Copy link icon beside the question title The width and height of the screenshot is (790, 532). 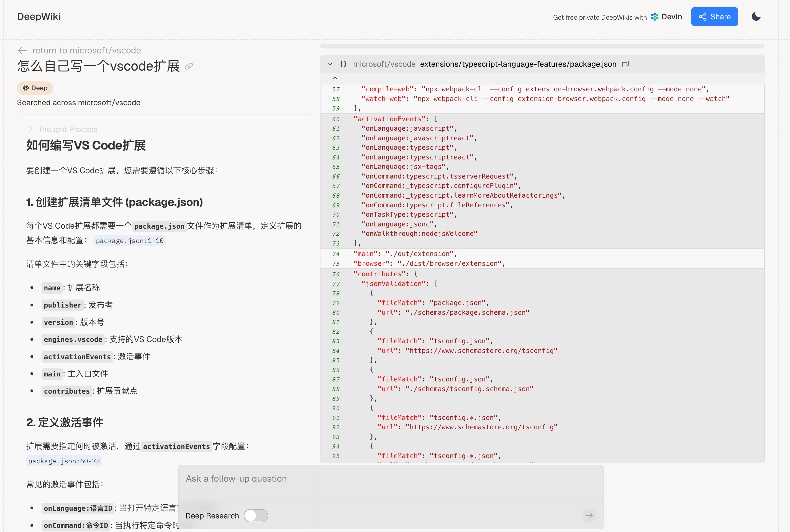189,66
